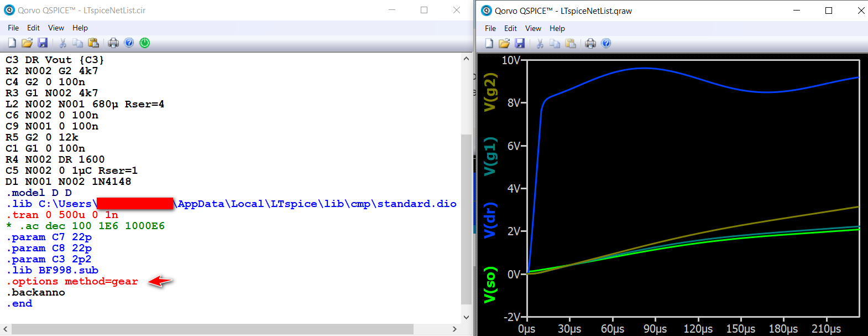Open Edit menu in netlist window
The width and height of the screenshot is (868, 336).
[x=34, y=28]
